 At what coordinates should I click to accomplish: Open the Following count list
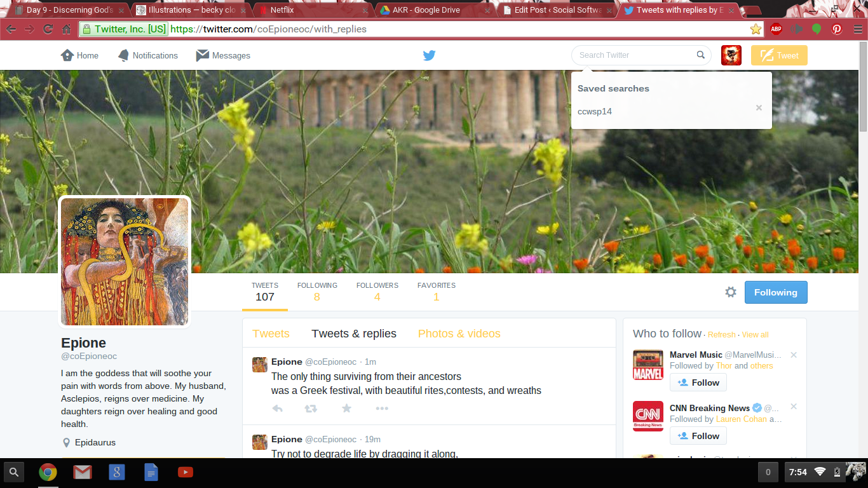coord(317,292)
